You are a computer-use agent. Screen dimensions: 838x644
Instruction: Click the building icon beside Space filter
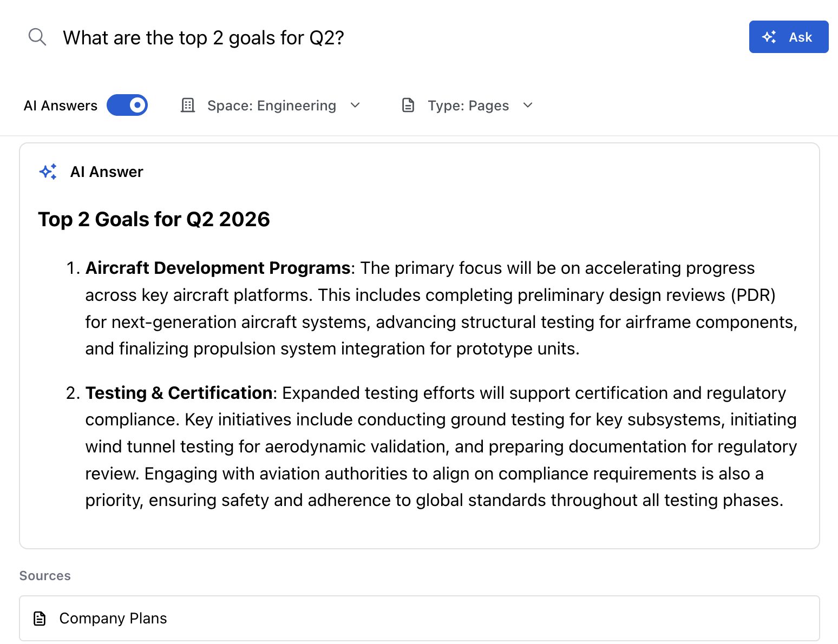click(x=188, y=105)
